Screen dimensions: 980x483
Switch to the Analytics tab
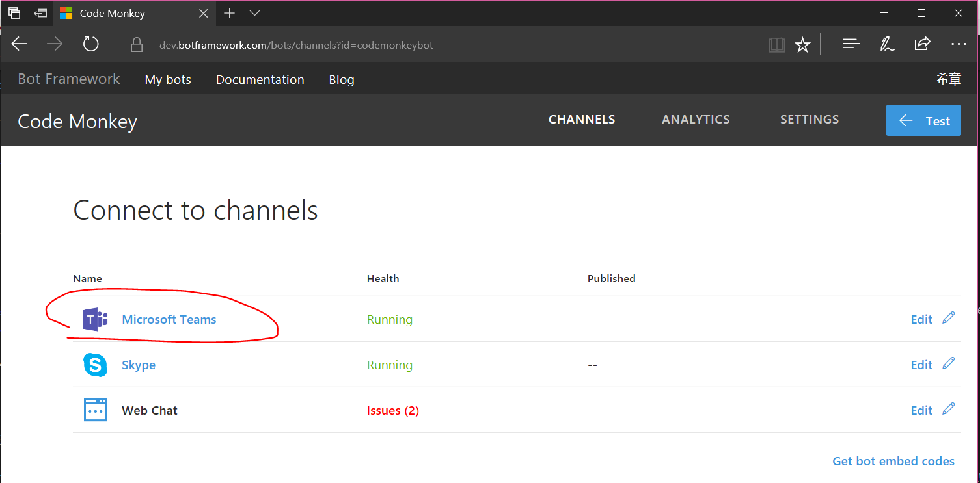pyautogui.click(x=696, y=120)
